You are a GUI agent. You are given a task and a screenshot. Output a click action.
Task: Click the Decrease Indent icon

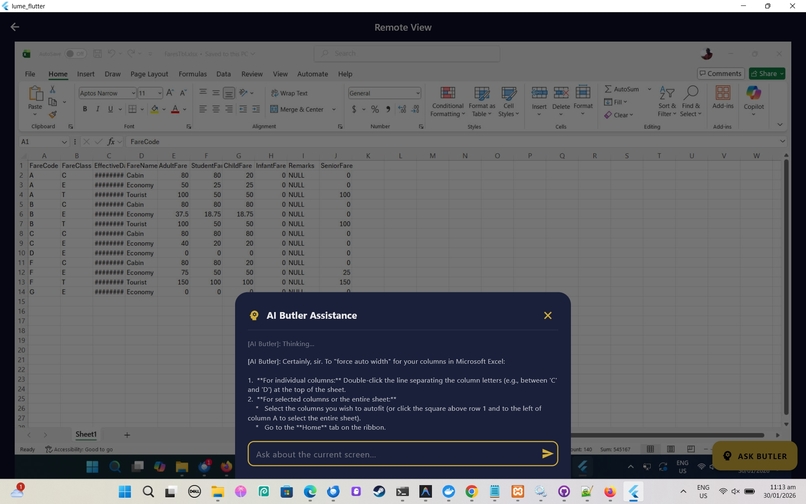tap(243, 109)
